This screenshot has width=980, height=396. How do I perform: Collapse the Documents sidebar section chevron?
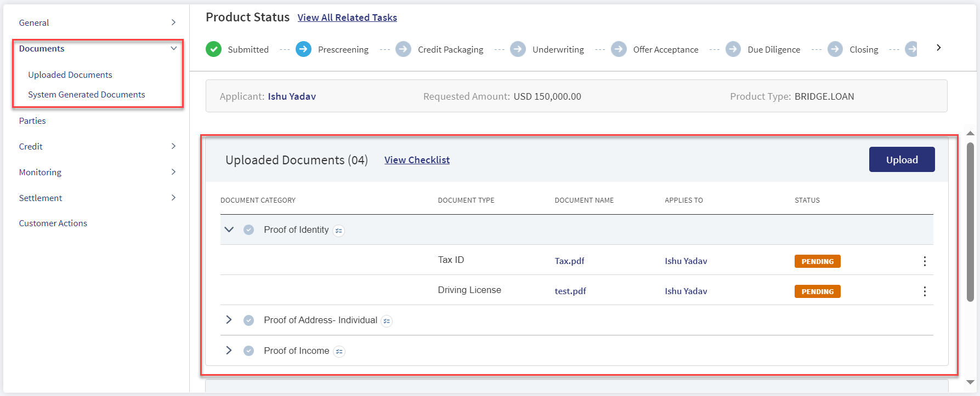tap(173, 48)
